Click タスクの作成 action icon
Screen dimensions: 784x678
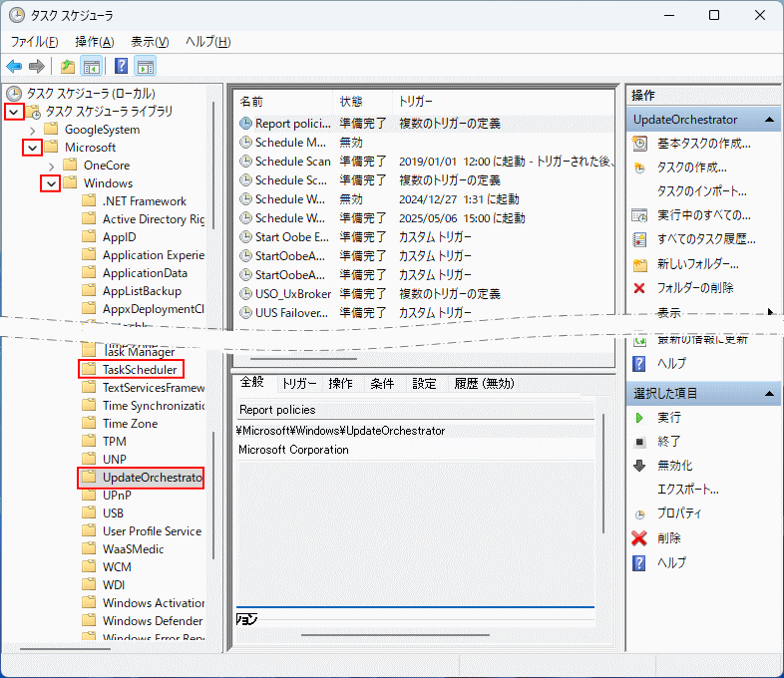point(639,168)
